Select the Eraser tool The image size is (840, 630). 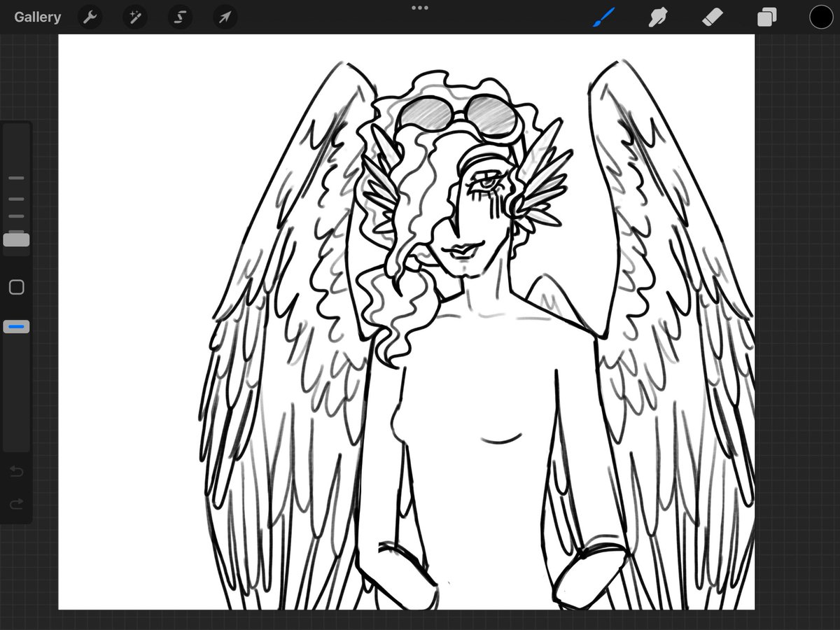pos(712,17)
